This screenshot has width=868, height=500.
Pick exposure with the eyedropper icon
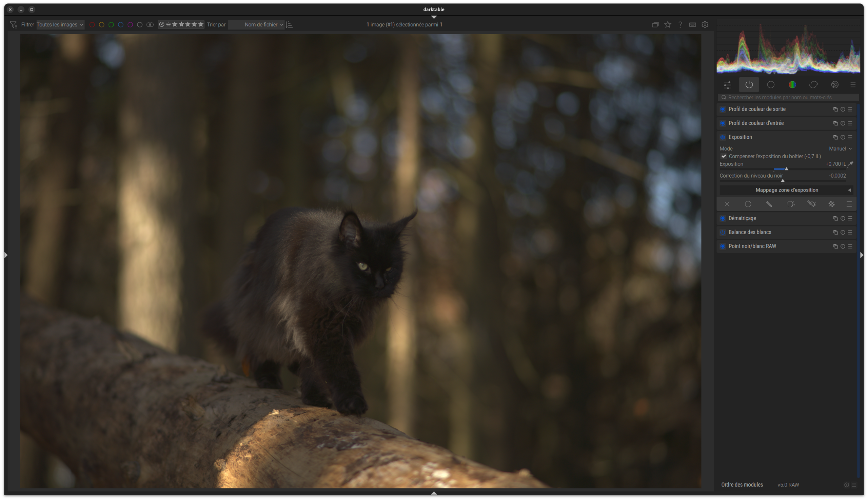[850, 164]
